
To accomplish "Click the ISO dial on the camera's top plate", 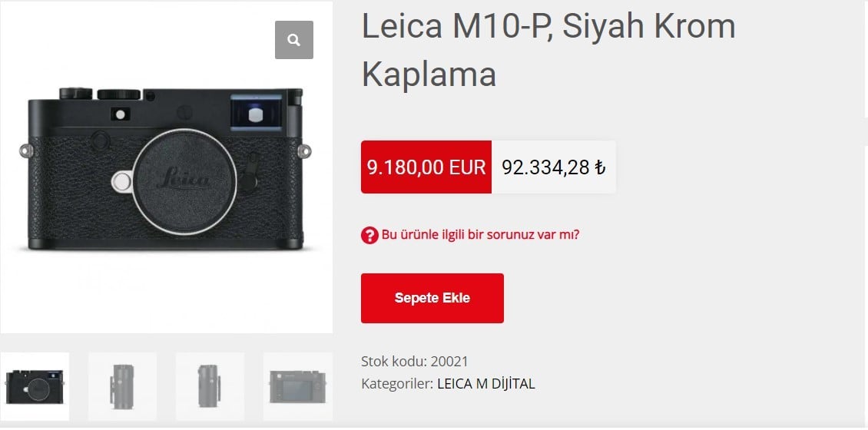I will coord(76,93).
